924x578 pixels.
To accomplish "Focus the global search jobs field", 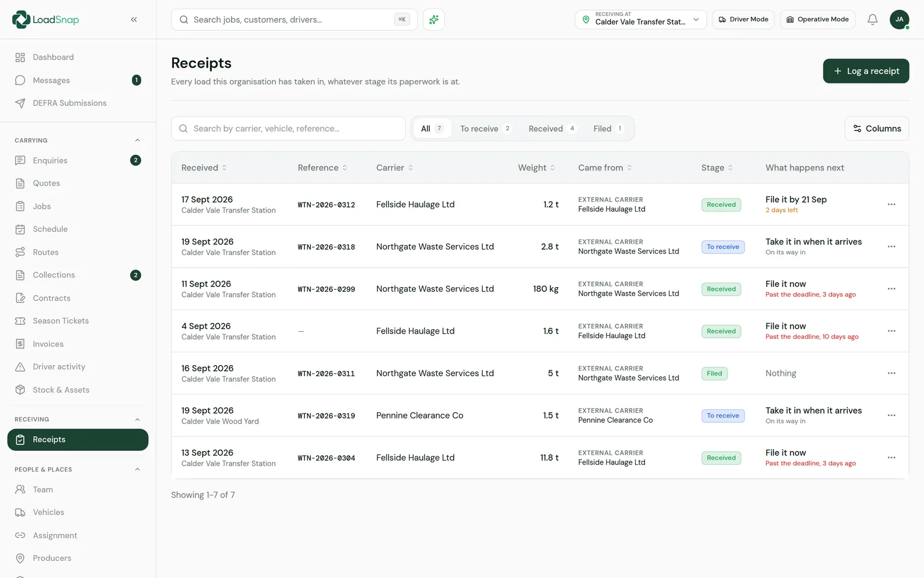I will [x=295, y=20].
